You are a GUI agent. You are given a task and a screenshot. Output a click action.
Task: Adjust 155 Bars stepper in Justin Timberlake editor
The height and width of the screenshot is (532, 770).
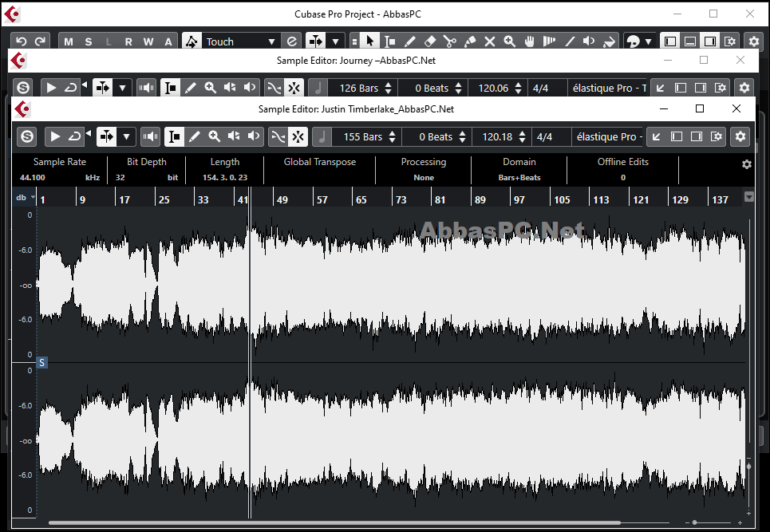tap(392, 137)
